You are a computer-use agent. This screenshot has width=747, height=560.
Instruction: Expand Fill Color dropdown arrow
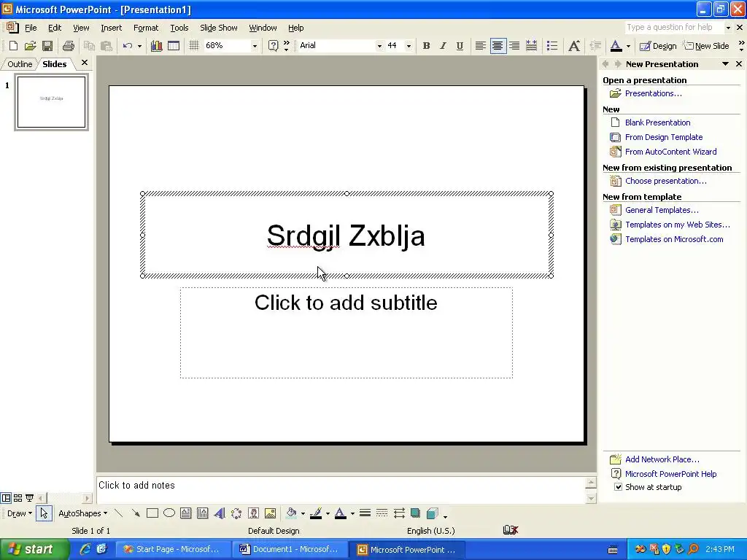[303, 513]
